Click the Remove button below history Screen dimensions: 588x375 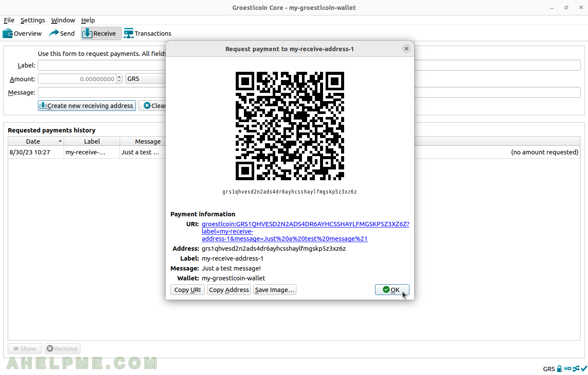[x=62, y=349]
